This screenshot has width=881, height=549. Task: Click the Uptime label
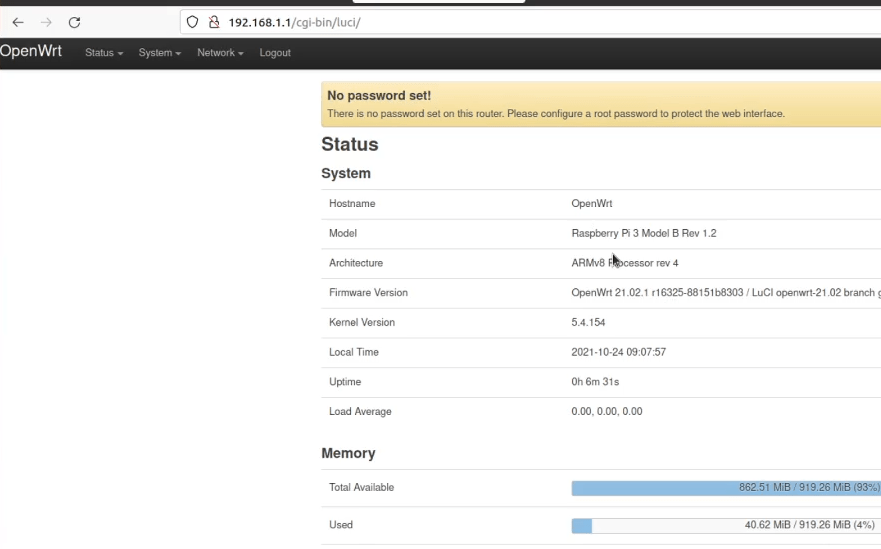click(345, 382)
